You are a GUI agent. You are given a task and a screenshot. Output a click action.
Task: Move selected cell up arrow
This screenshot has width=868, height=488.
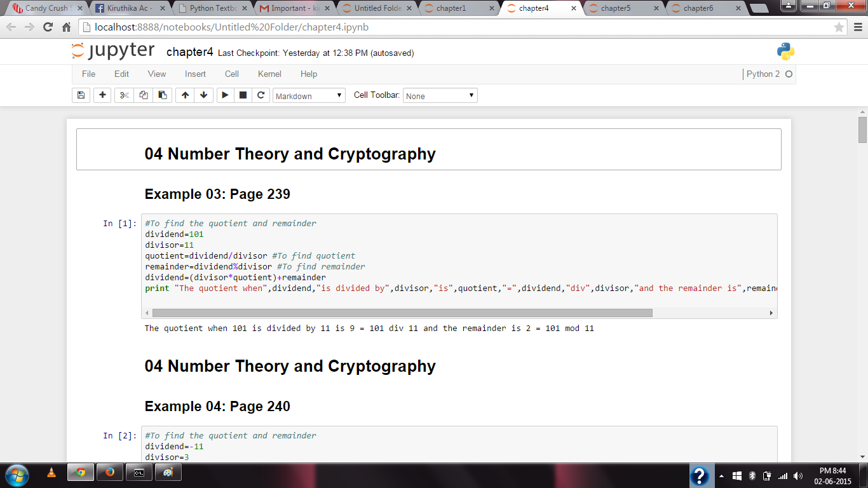[185, 95]
